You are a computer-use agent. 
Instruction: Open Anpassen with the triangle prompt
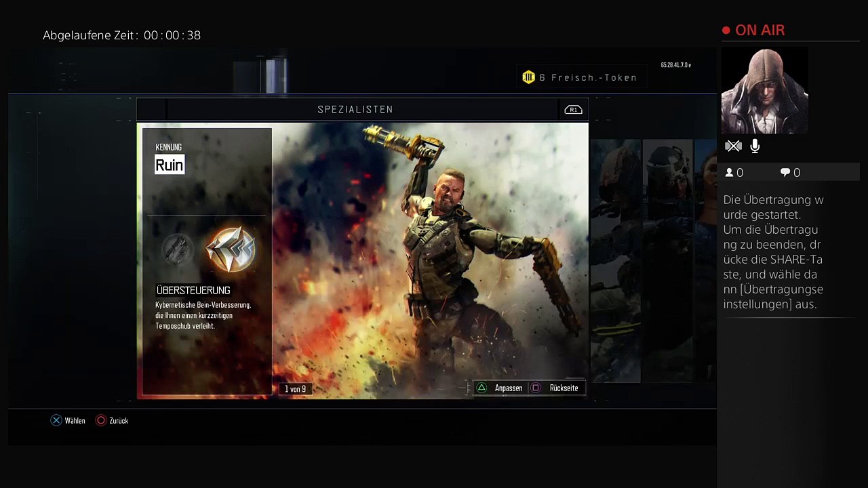click(x=500, y=388)
